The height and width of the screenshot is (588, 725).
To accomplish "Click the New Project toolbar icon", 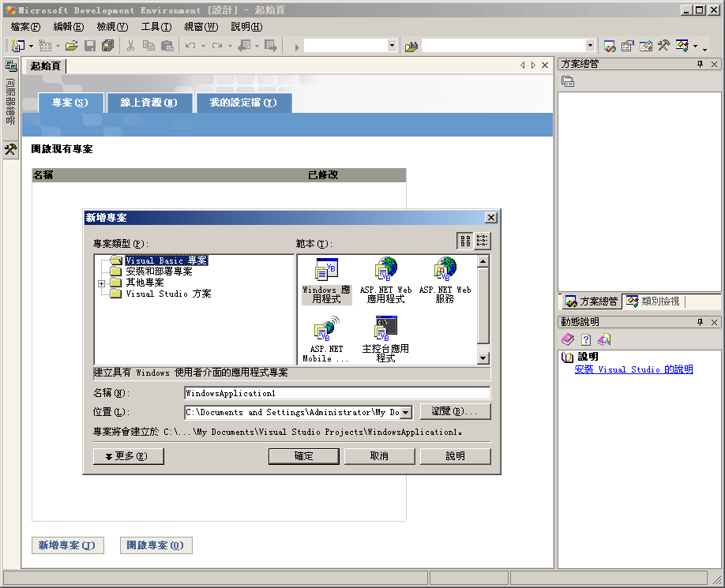I will coord(17,46).
